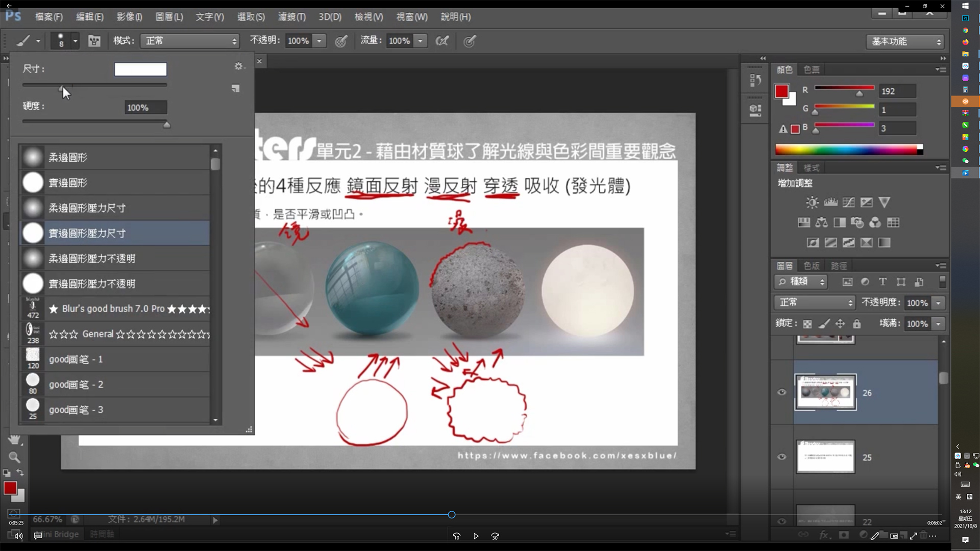Viewport: 980px width, 551px height.
Task: Open the brush 不透明 opacity dropdown arrow
Action: (319, 41)
